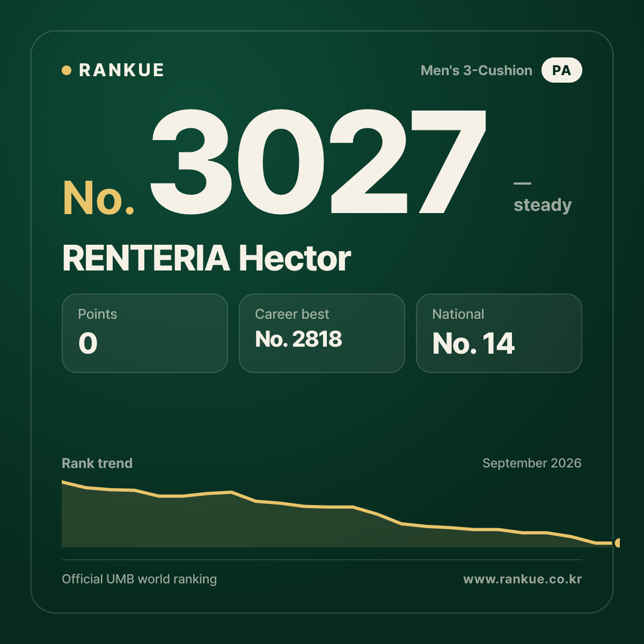
Task: Click the steady status label
Action: [543, 205]
